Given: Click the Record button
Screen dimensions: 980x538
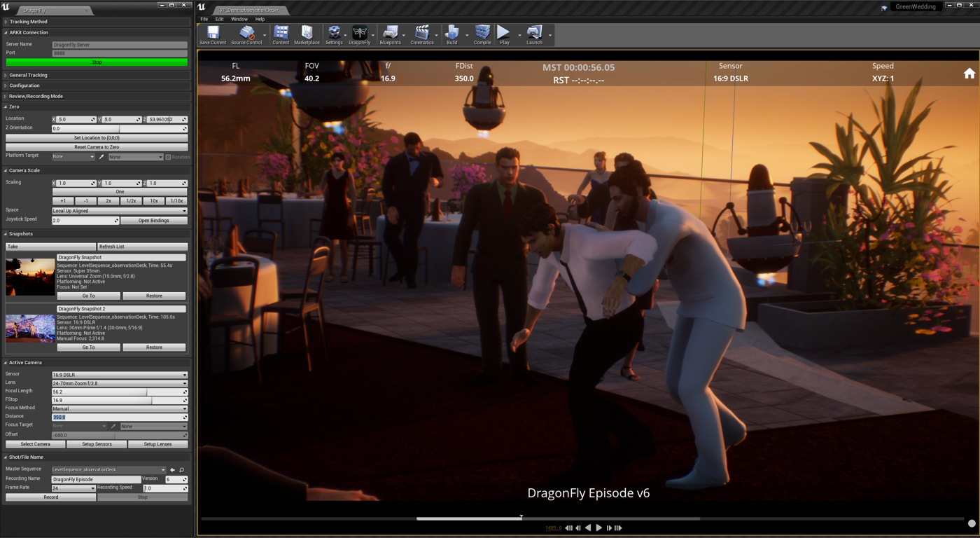Looking at the screenshot, I should [51, 497].
